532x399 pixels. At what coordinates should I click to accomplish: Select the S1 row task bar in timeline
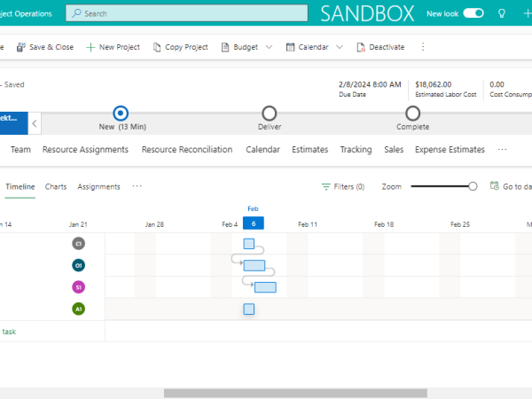click(x=265, y=287)
